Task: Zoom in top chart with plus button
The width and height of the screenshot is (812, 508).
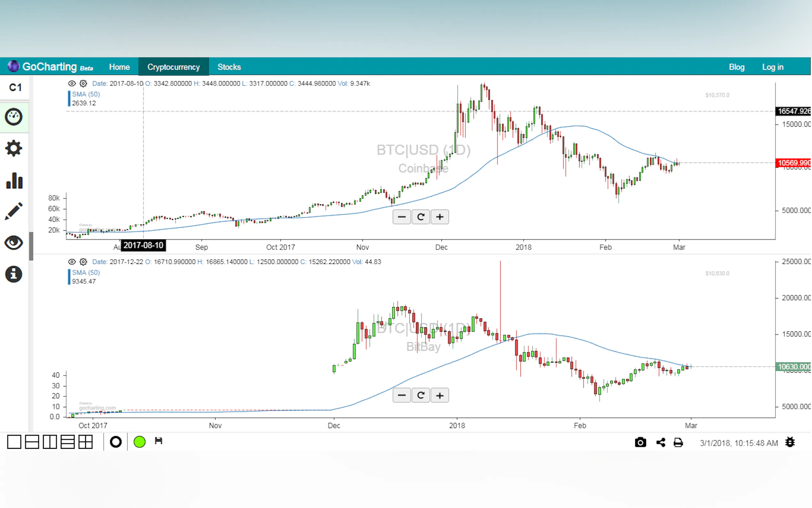Action: (x=439, y=217)
